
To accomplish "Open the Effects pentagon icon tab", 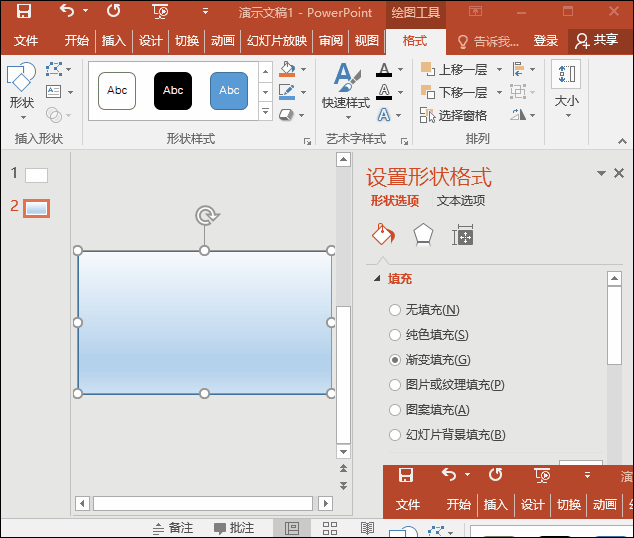I will click(x=423, y=235).
